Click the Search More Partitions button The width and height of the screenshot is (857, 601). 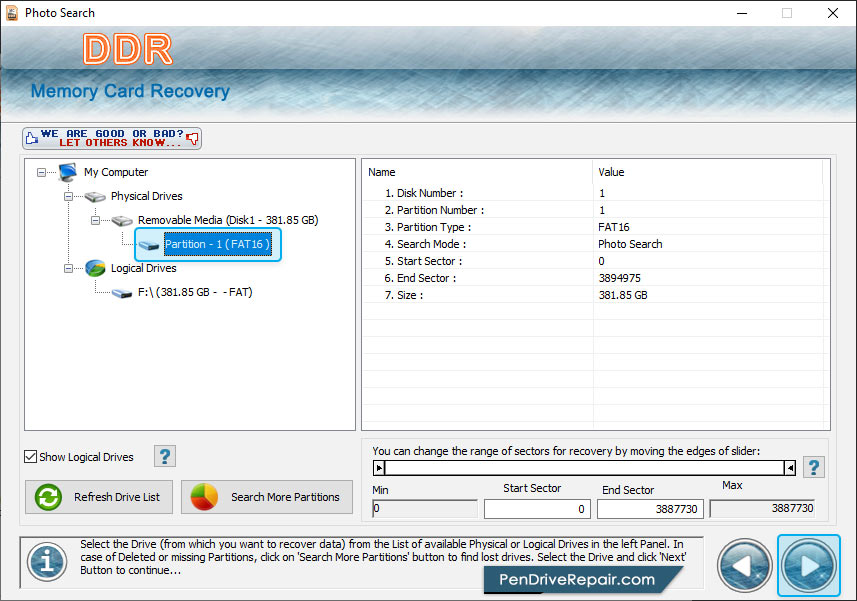click(x=267, y=497)
